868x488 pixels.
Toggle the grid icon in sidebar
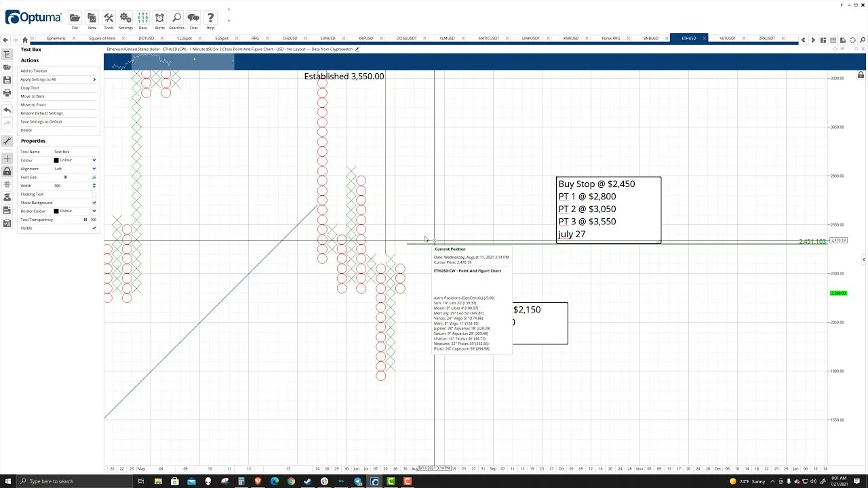[7, 184]
